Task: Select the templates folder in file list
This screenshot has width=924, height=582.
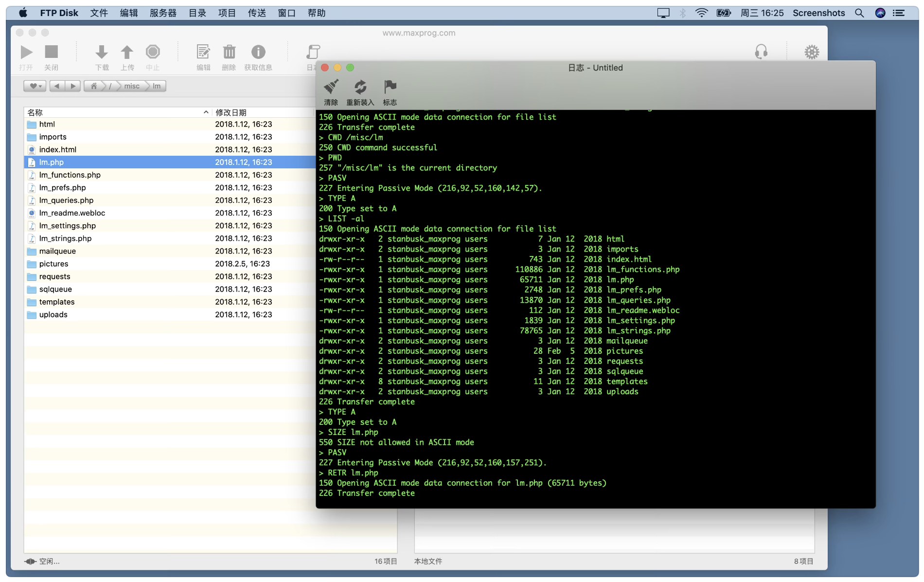Action: point(57,302)
